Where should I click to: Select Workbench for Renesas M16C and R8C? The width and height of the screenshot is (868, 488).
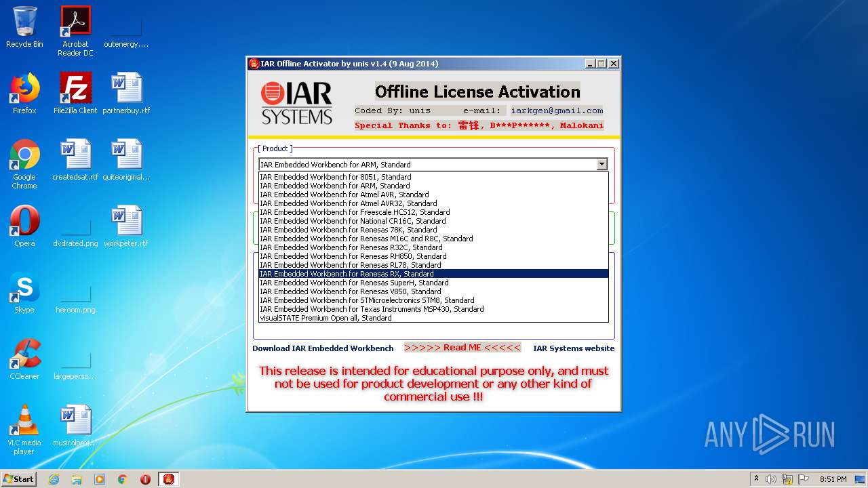pos(433,239)
